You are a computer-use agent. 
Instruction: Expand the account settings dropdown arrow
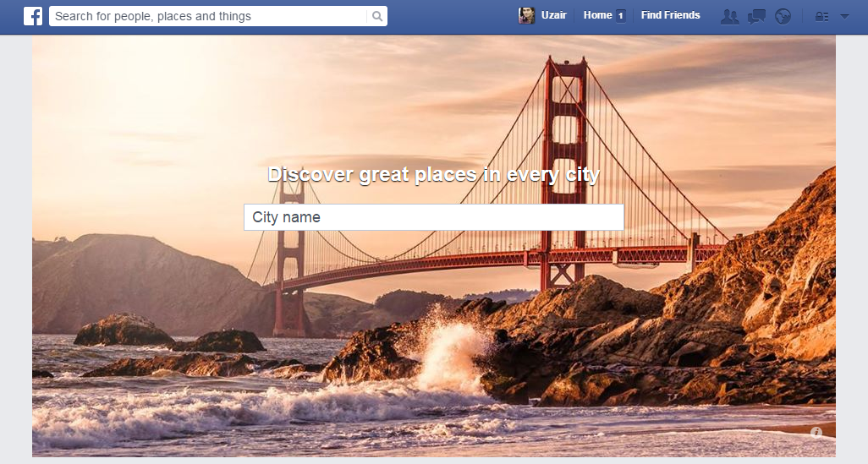point(844,16)
